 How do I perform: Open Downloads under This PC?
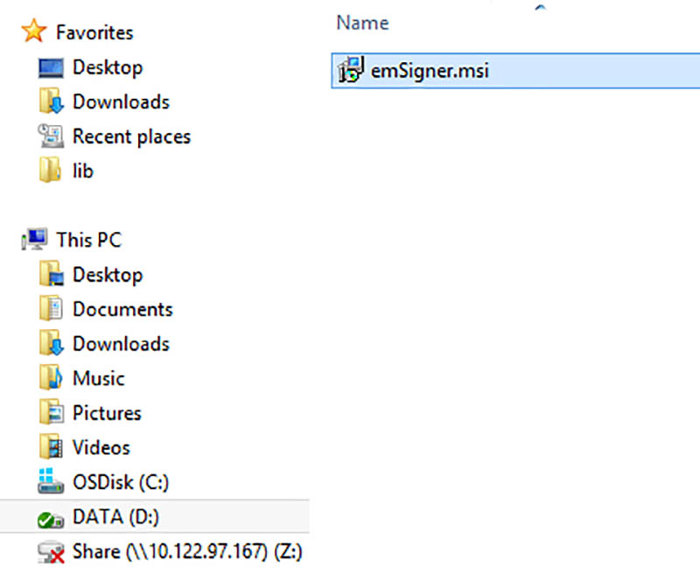point(121,344)
